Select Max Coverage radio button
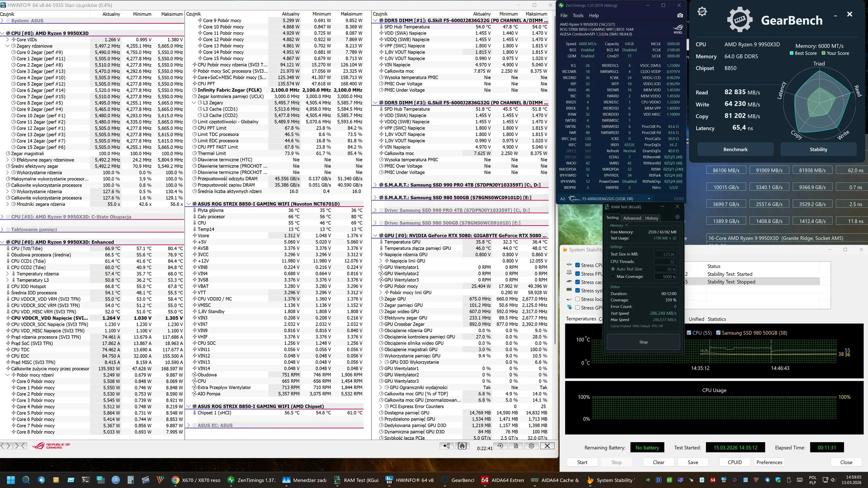 [x=613, y=277]
